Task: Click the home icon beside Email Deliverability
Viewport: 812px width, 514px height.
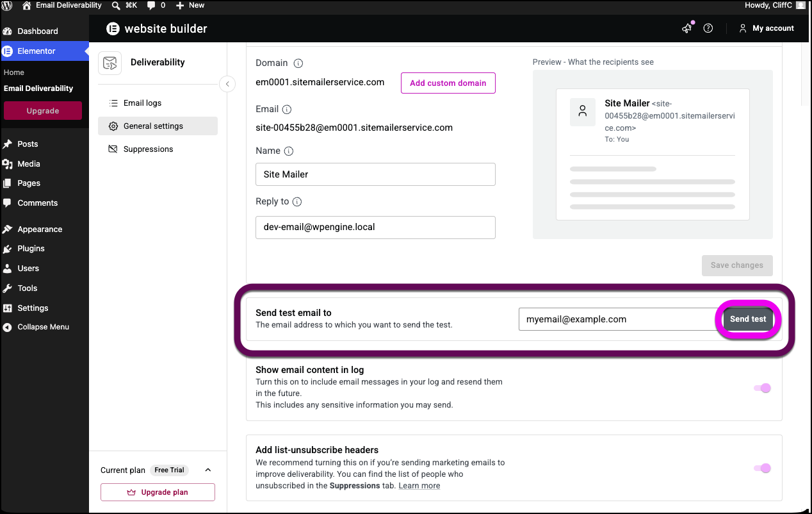Action: click(x=26, y=5)
